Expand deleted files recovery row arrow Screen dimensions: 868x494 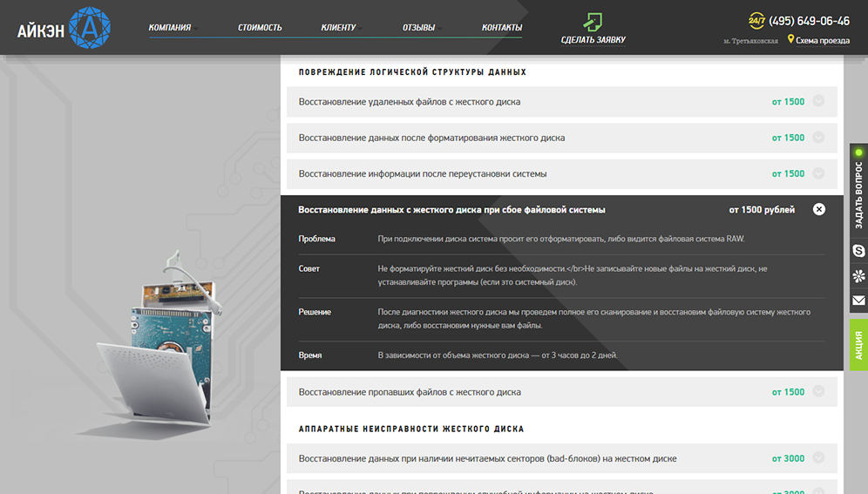pos(818,101)
